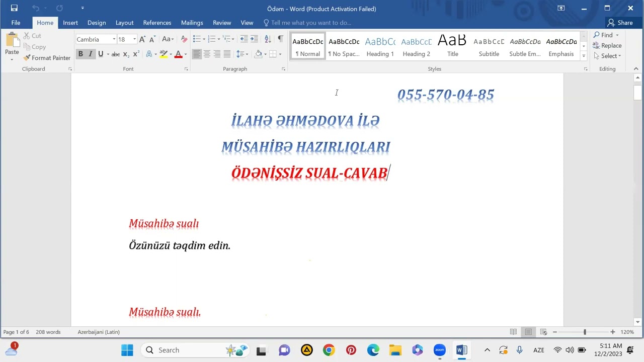Show or hide paragraph marks

[280, 39]
